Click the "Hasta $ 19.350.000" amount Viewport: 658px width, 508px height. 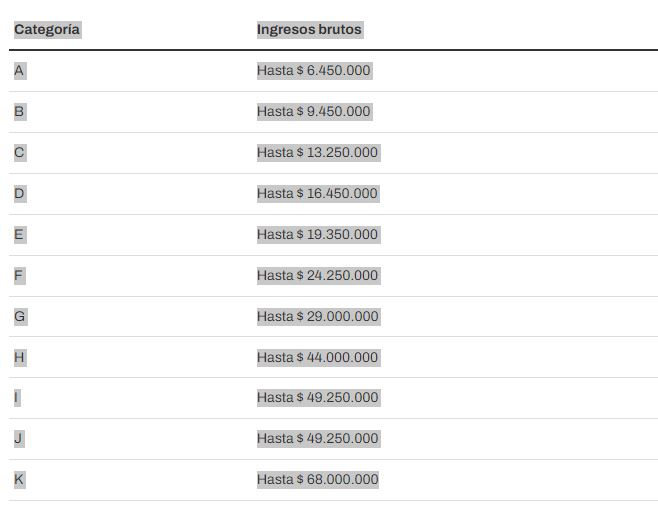[x=317, y=235]
